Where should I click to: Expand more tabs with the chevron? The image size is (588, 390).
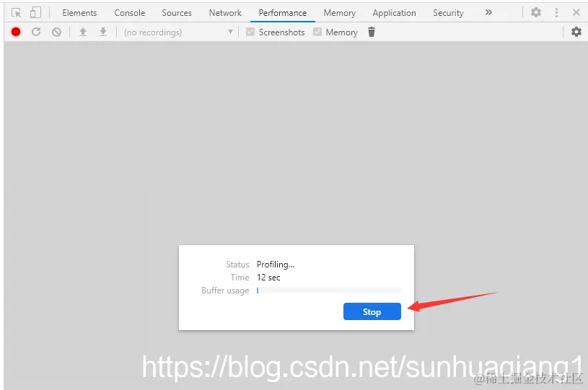(x=488, y=12)
